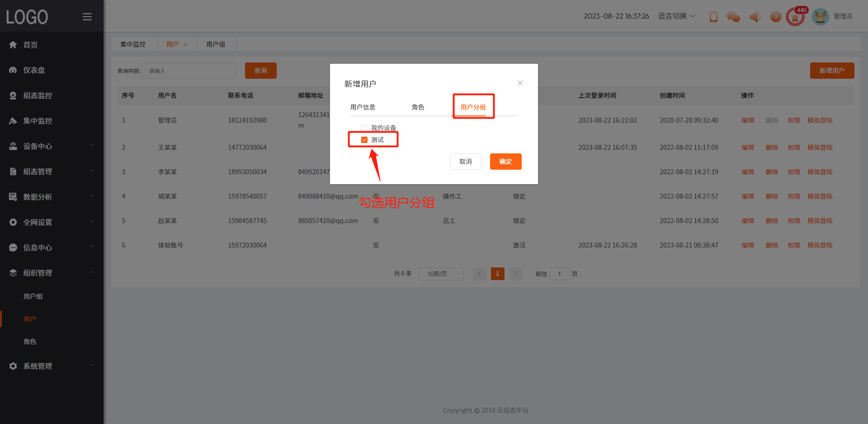The width and height of the screenshot is (868, 424).
Task: Click the icon beside 组态管理
Action: tap(13, 172)
